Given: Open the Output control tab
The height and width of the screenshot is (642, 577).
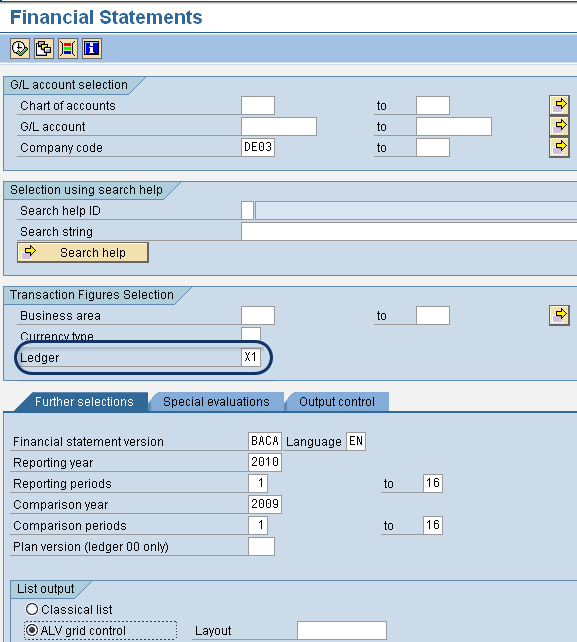Looking at the screenshot, I should [x=337, y=402].
